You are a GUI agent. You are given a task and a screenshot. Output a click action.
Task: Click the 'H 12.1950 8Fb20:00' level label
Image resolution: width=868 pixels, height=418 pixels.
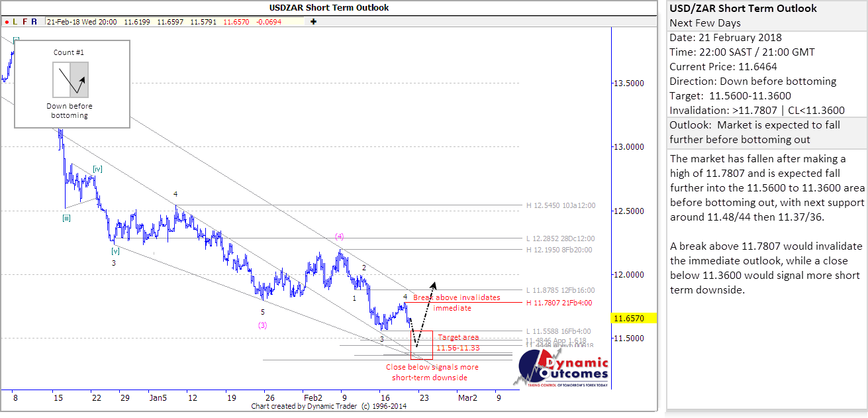tap(559, 250)
